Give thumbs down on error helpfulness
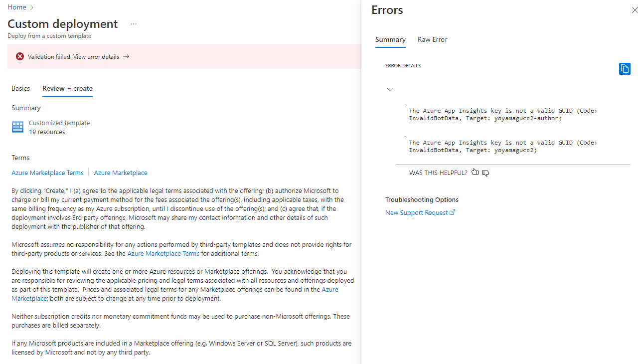Screen dimensions: 644x364 pos(485,173)
